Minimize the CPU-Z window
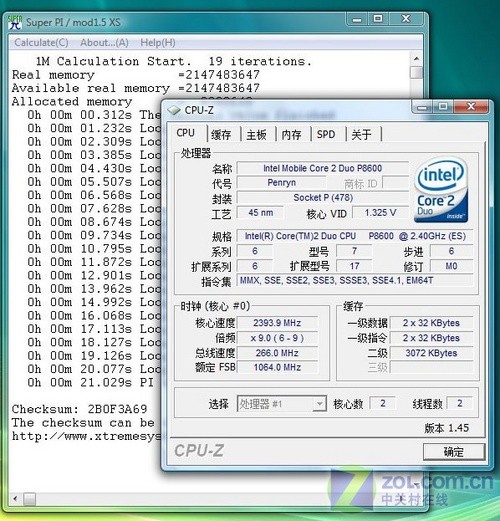Image resolution: width=500 pixels, height=521 pixels. [x=423, y=107]
